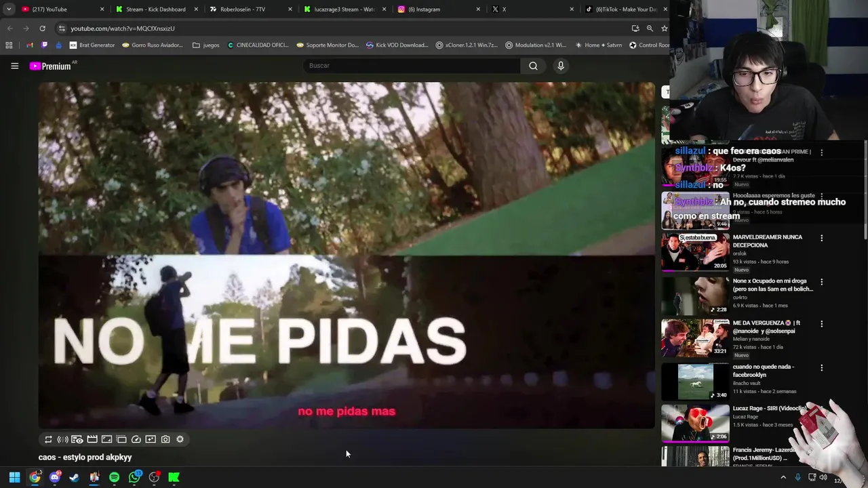Open cuando no quede nada video title
The image size is (868, 488).
pos(764,371)
